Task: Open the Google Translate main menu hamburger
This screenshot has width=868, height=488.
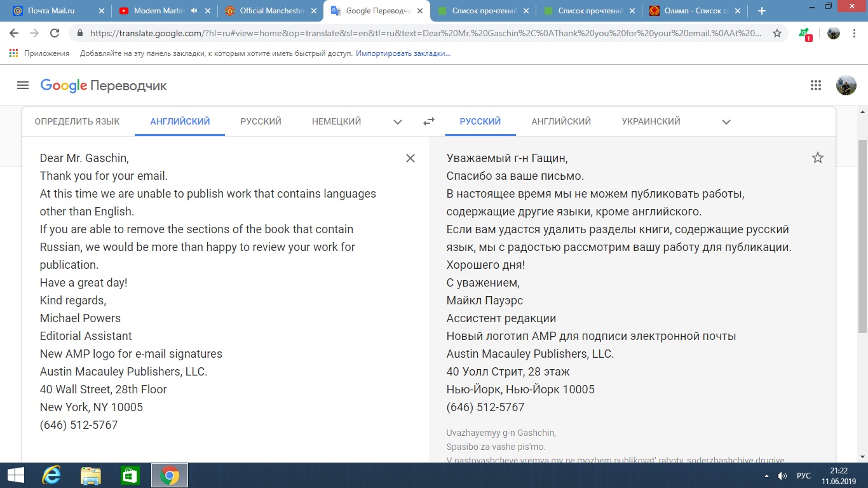Action: tap(23, 85)
